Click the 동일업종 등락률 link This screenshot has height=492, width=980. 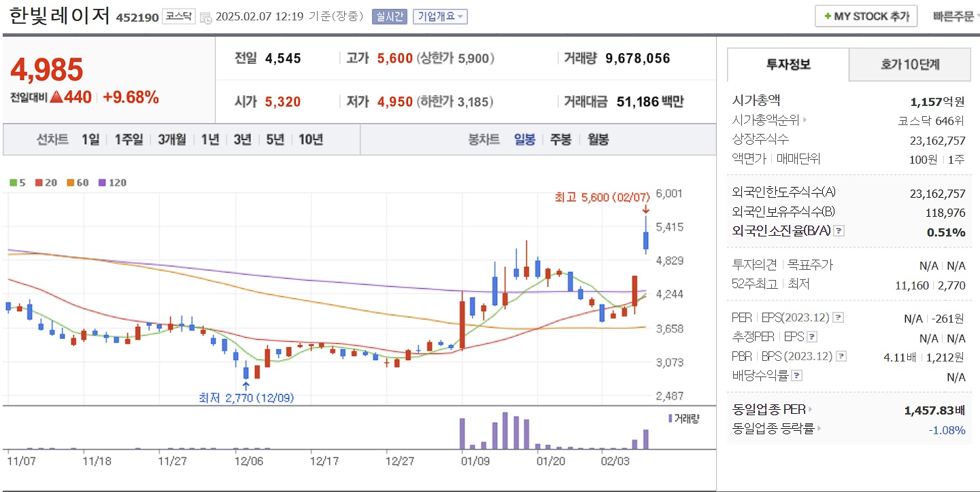click(x=775, y=429)
